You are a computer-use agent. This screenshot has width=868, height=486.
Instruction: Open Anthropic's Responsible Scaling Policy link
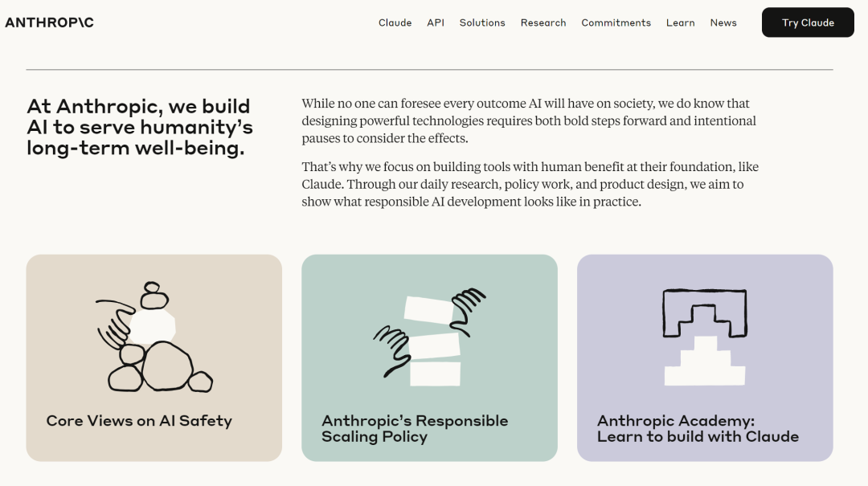coord(415,428)
